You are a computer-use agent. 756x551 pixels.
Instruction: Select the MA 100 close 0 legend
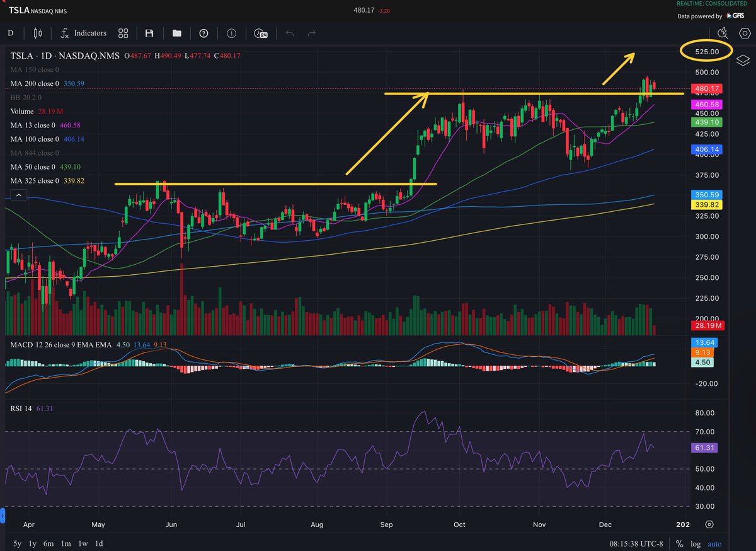(x=47, y=139)
